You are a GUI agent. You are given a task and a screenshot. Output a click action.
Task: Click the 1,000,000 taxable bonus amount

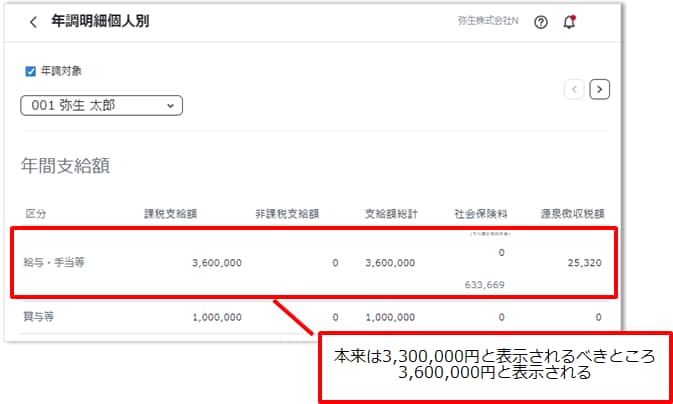(215, 317)
